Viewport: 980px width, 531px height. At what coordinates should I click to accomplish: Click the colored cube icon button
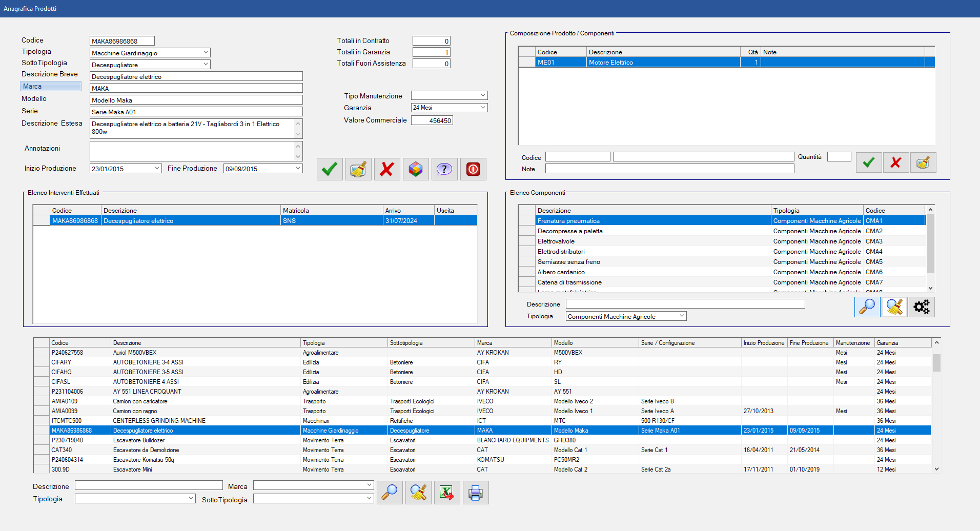coord(415,169)
